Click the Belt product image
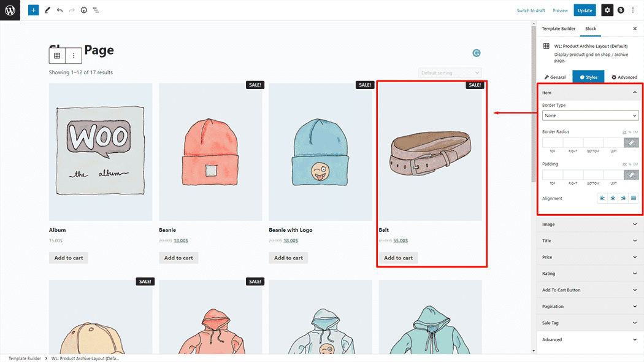This screenshot has width=644, height=362. click(x=430, y=152)
